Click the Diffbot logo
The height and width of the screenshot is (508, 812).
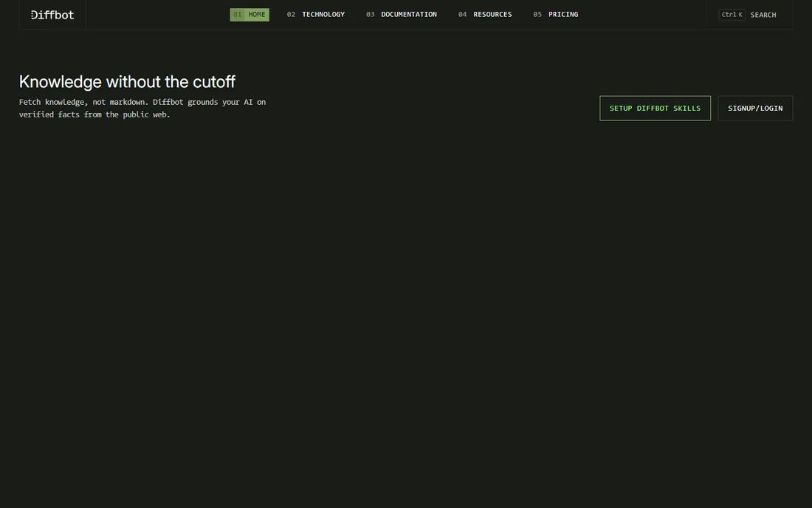coord(52,15)
